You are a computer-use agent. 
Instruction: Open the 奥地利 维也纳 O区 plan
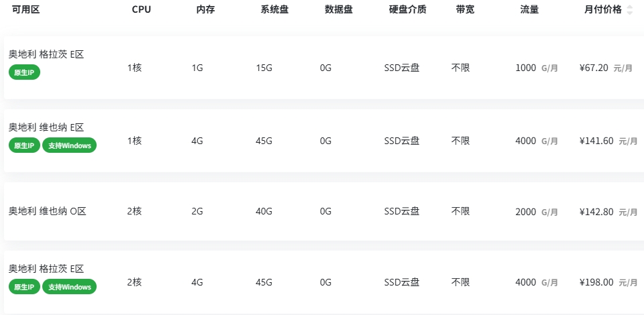(47, 211)
